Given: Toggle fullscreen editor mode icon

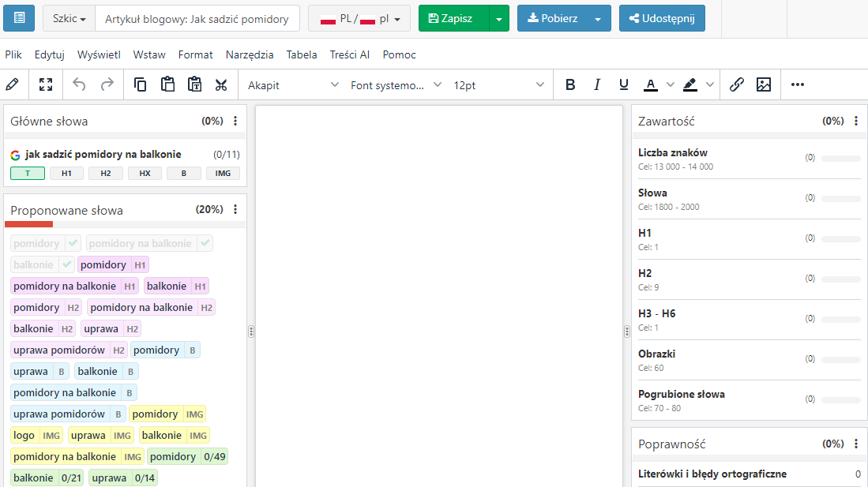Looking at the screenshot, I should pyautogui.click(x=46, y=84).
